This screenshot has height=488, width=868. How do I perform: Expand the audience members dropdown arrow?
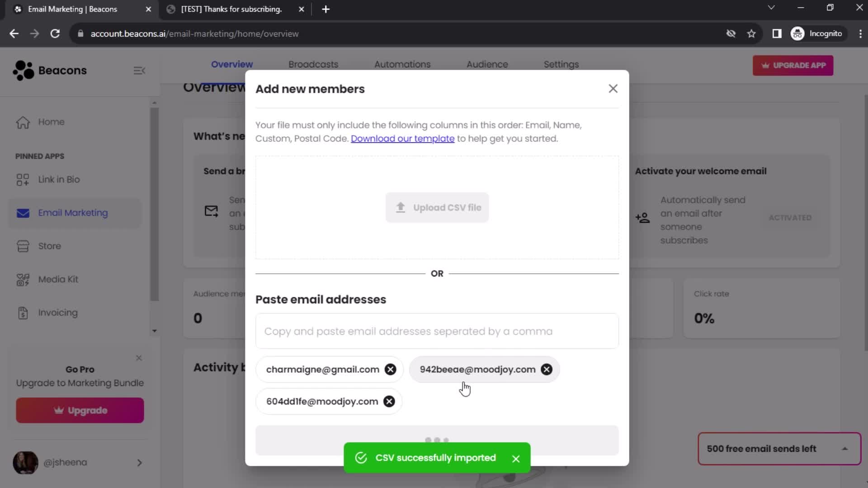[155, 331]
